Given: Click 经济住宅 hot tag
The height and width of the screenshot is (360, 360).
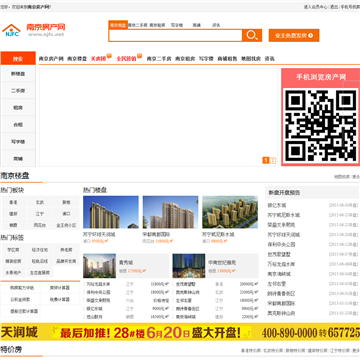Looking at the screenshot, I should click(40, 250).
